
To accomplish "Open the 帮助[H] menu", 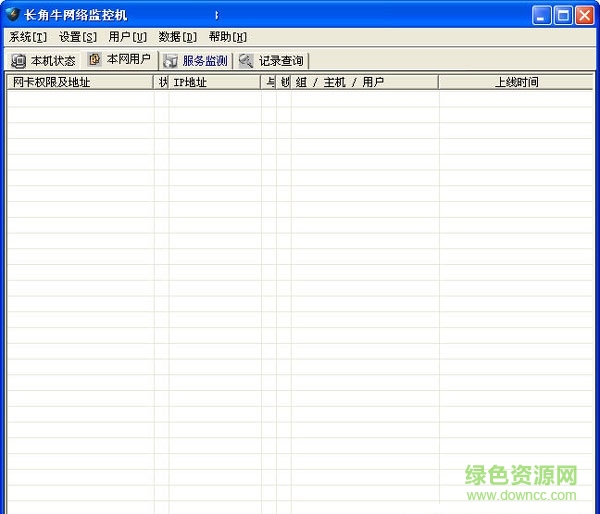I will [228, 37].
